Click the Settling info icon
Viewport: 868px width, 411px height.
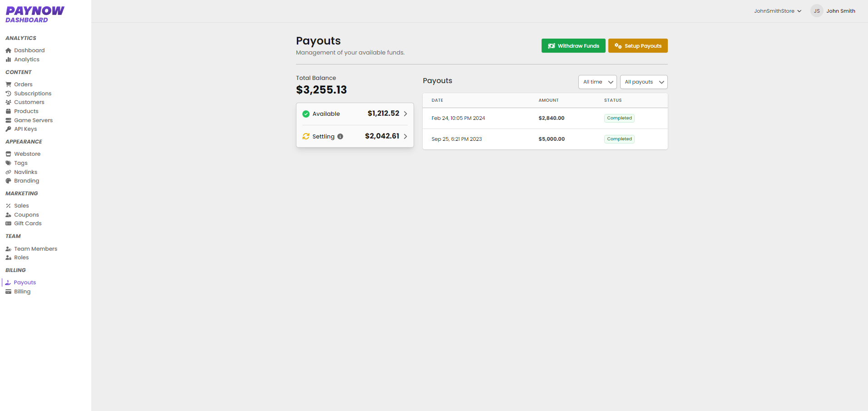pyautogui.click(x=340, y=136)
